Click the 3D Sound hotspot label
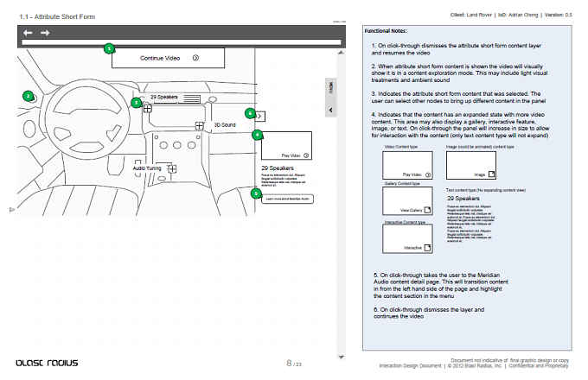588x380 pixels. click(225, 125)
